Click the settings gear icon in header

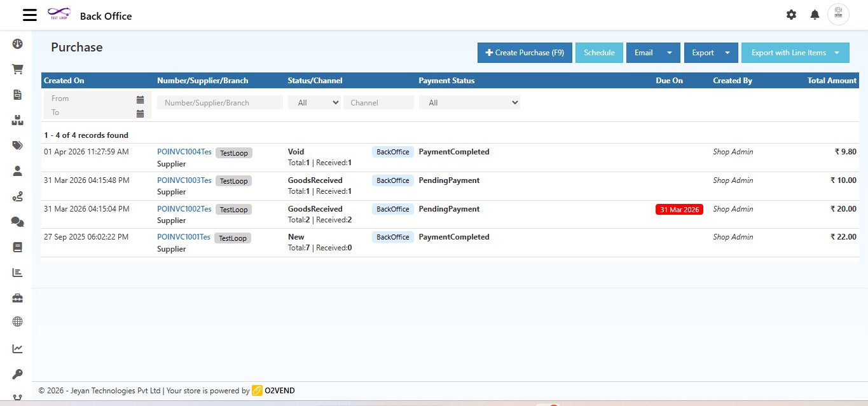(791, 14)
